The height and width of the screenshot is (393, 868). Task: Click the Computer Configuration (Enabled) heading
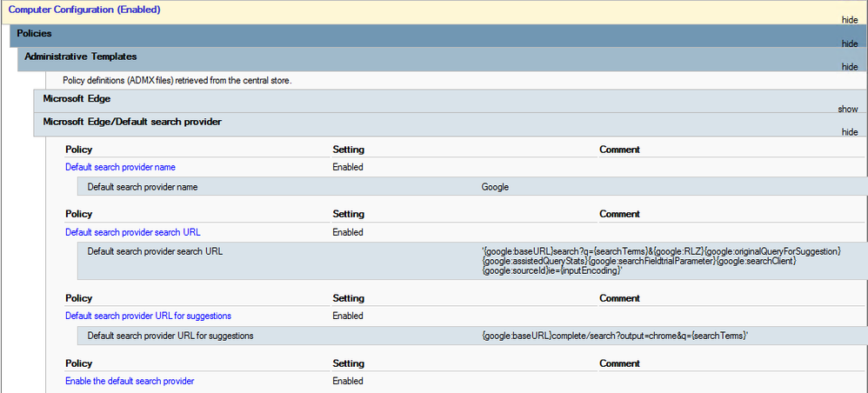click(x=84, y=10)
